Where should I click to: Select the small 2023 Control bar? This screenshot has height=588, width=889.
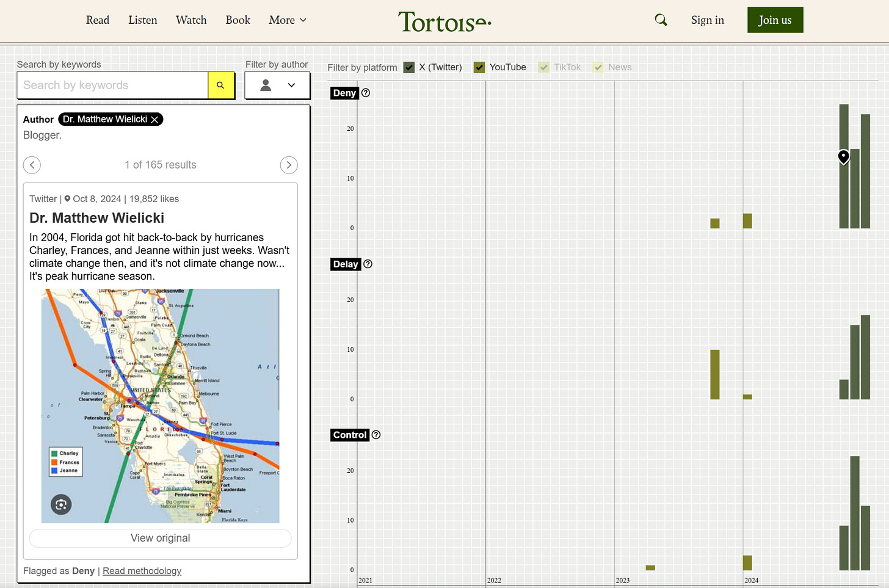point(650,568)
